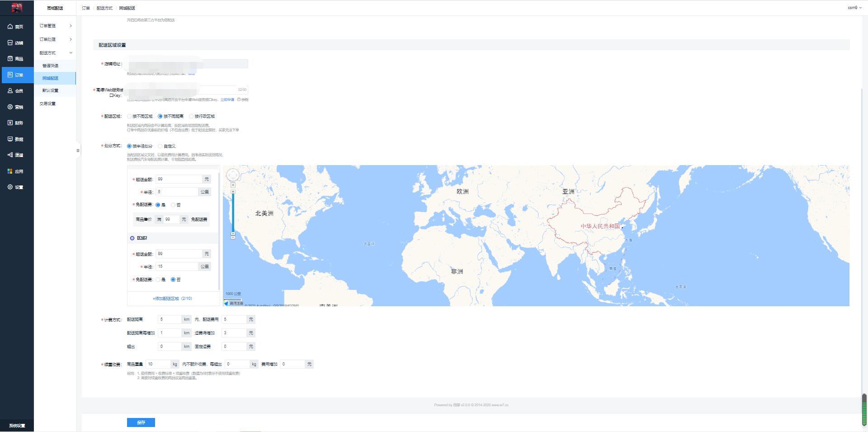Select 按不同距离 delivery area option
Viewport: 868px width, 432px height.
click(x=171, y=117)
